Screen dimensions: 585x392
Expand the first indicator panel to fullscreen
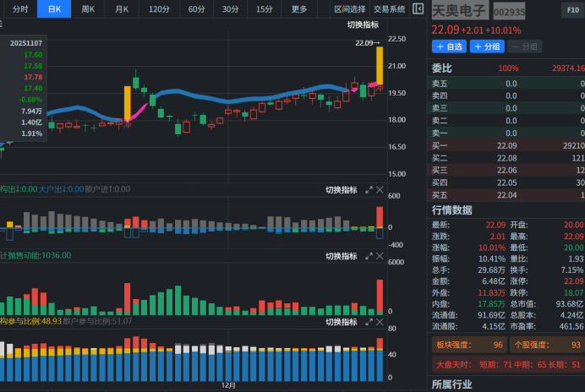pos(369,190)
